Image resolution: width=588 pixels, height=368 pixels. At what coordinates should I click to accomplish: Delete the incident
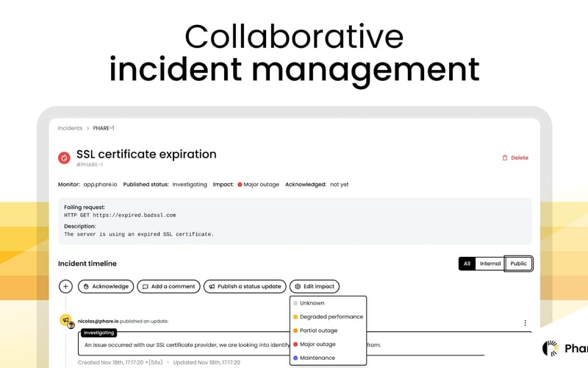515,158
